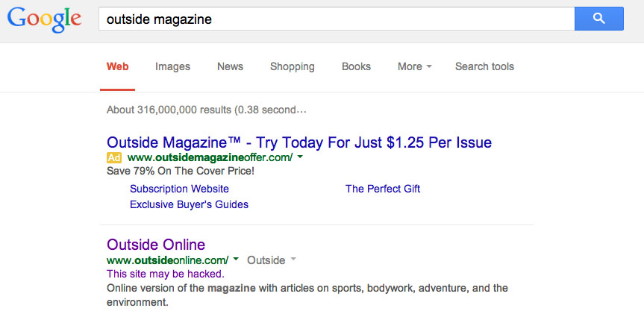The image size is (644, 317).
Task: Click 'This site may be hacked' warning
Action: [x=165, y=274]
